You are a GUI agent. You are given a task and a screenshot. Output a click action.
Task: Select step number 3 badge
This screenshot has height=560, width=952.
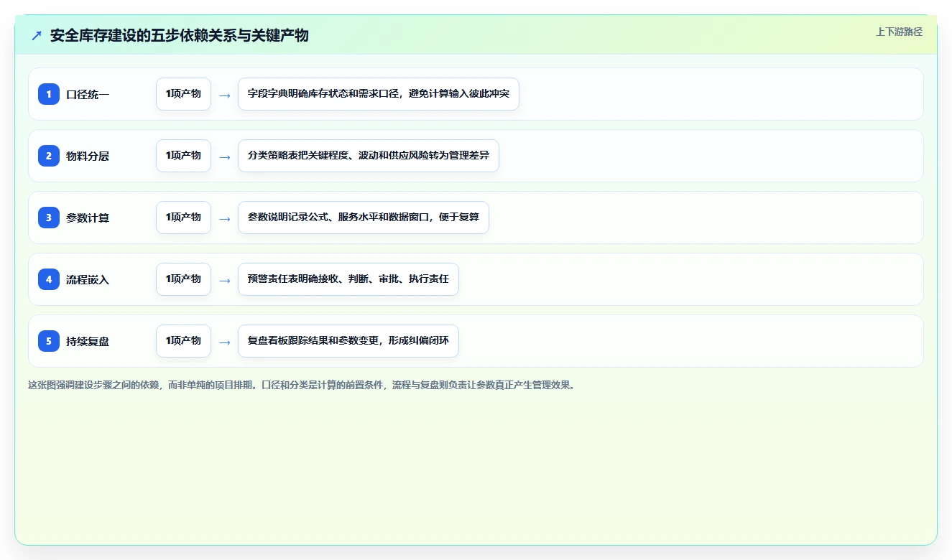[x=49, y=218]
